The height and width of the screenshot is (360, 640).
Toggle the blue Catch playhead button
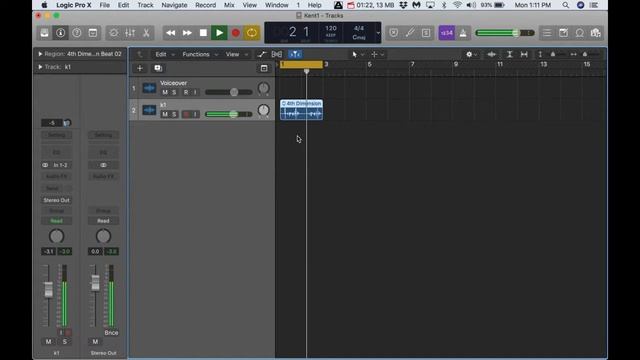(x=295, y=54)
